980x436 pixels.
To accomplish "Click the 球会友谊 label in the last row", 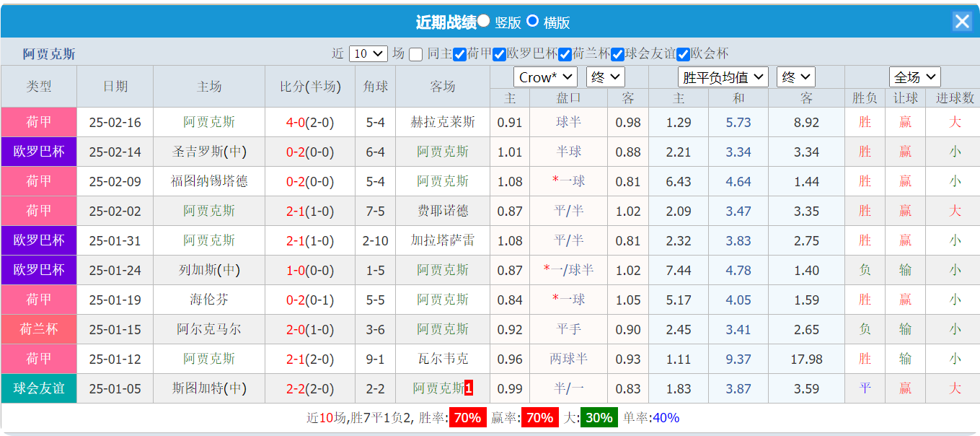I will (39, 388).
